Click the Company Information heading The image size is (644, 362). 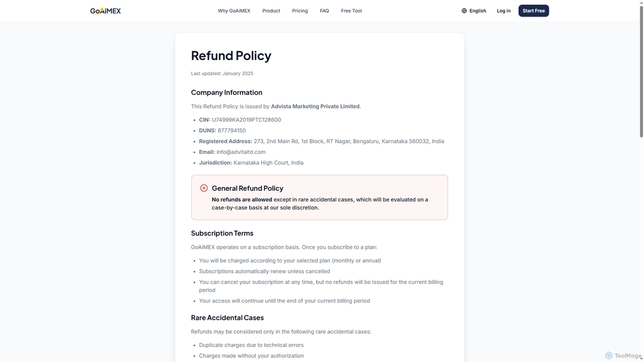point(226,93)
